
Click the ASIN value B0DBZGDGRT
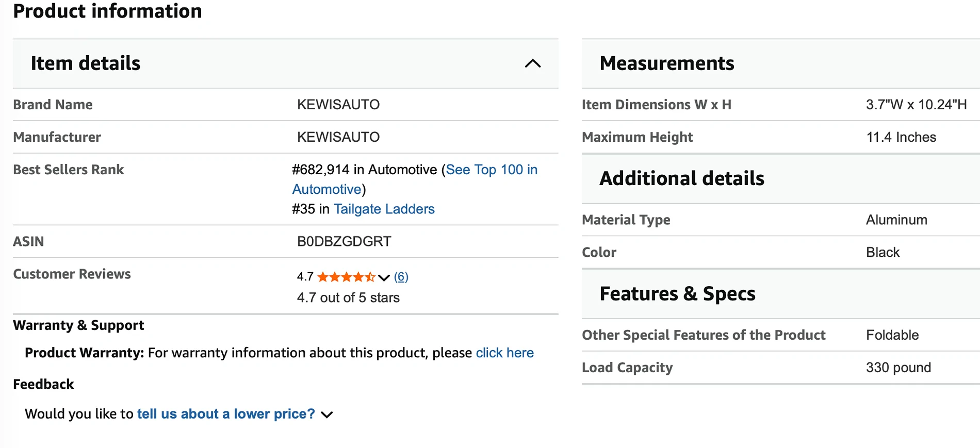[x=344, y=241]
